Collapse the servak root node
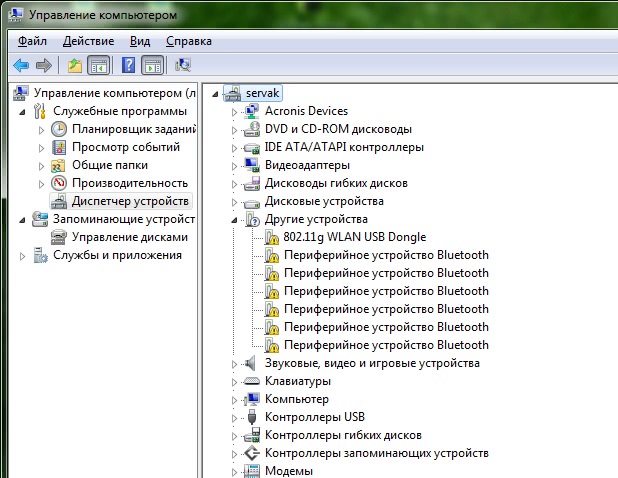Viewport: 618px width, 478px height. [x=215, y=94]
